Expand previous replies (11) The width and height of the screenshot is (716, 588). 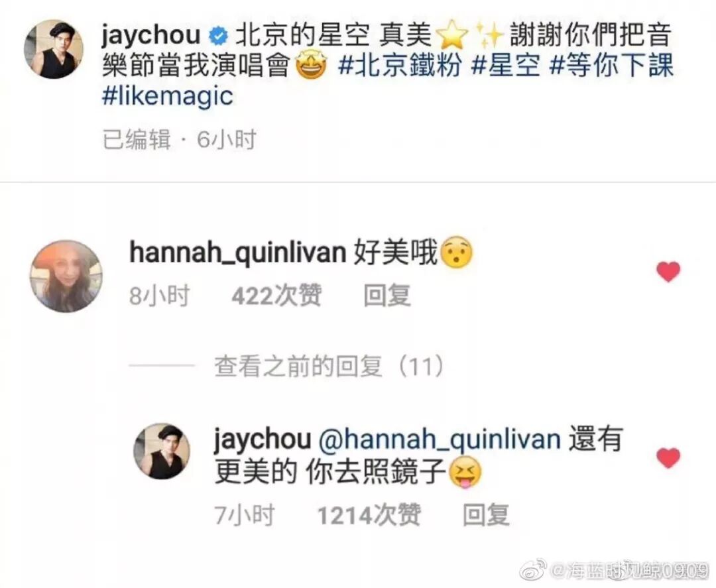point(329,366)
